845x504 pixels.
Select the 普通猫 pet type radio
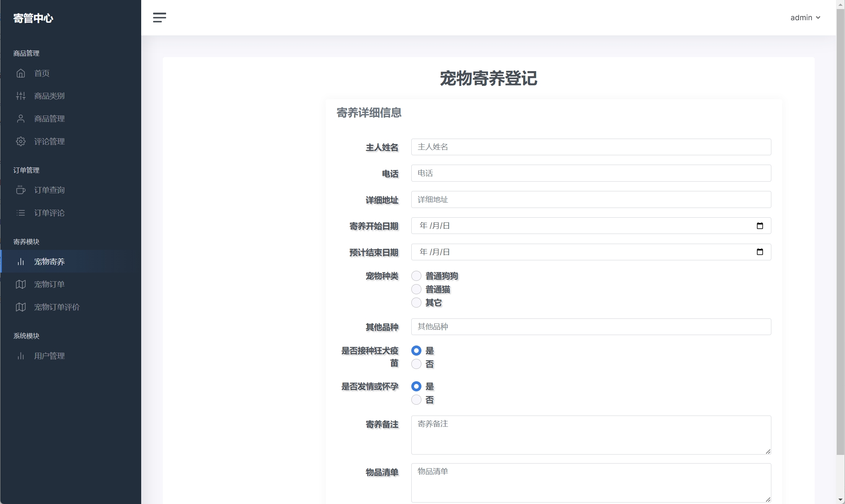click(416, 289)
